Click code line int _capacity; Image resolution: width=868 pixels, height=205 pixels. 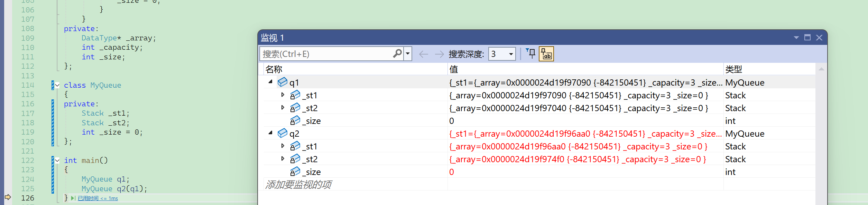pyautogui.click(x=112, y=47)
